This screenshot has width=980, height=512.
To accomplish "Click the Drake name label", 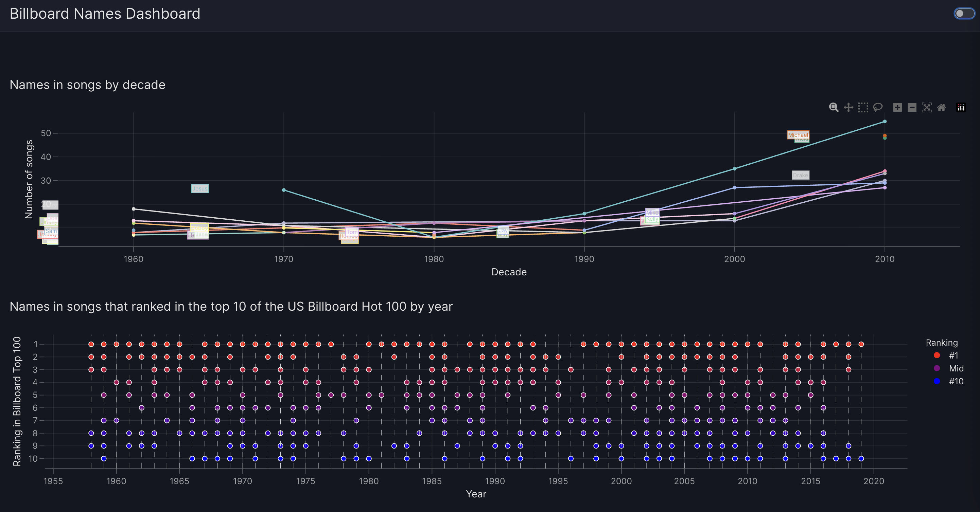I will [x=801, y=175].
